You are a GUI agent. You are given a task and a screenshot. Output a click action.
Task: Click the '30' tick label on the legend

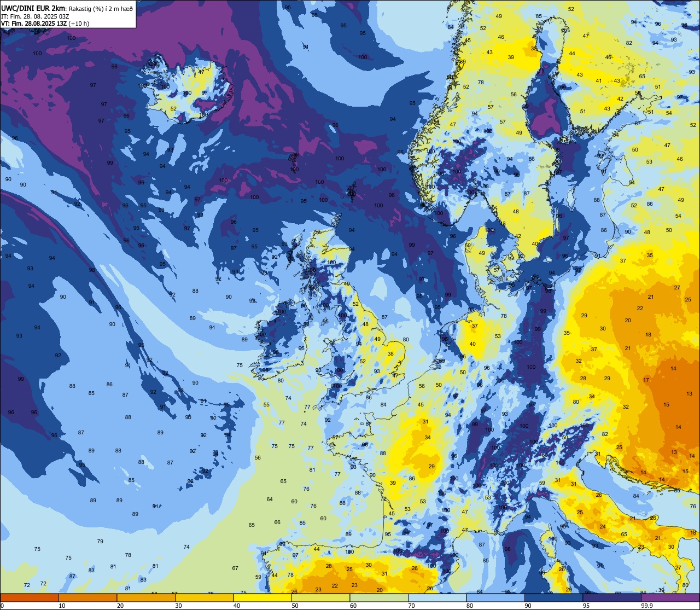click(x=178, y=606)
